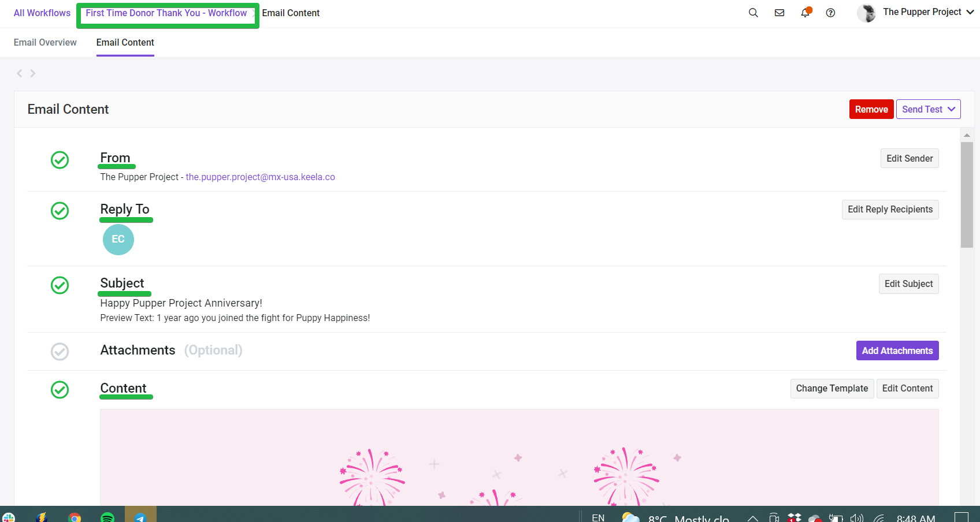Open First Time Donor Thank You workflow breadcrumb
The height and width of the screenshot is (522, 980).
[x=166, y=13]
